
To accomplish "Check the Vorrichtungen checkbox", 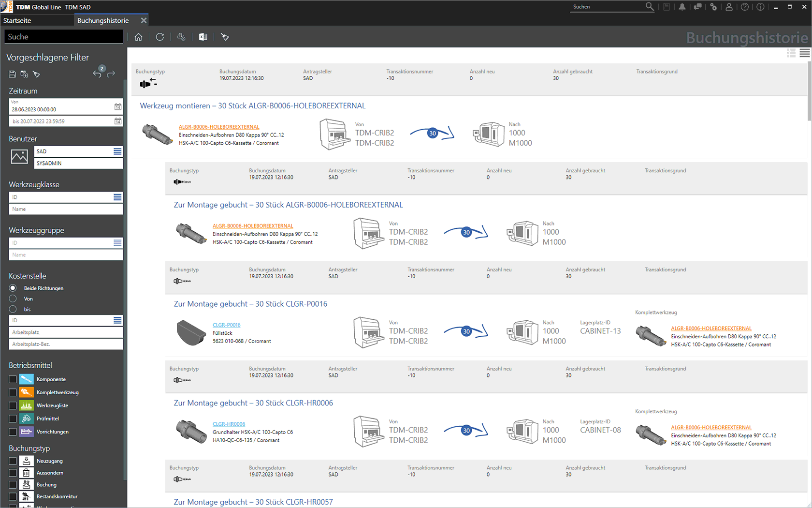I will (x=13, y=432).
